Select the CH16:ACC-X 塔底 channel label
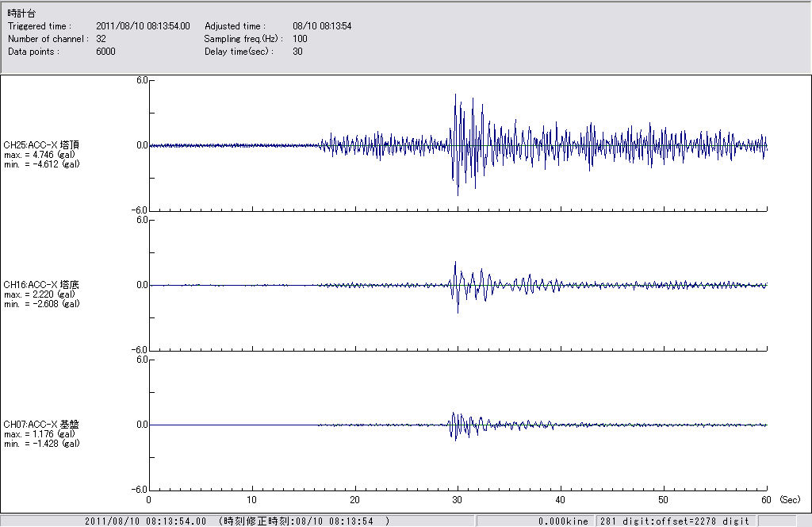The width and height of the screenshot is (812, 527). point(41,284)
